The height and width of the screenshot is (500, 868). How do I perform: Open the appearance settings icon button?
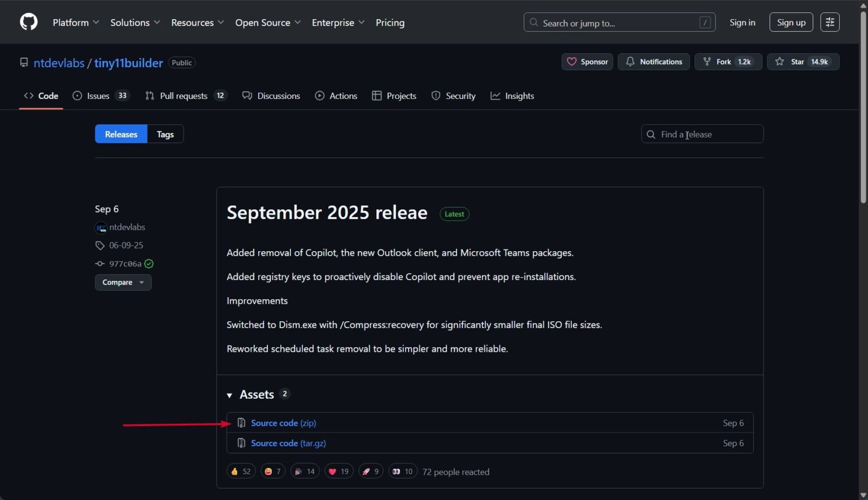pyautogui.click(x=830, y=22)
